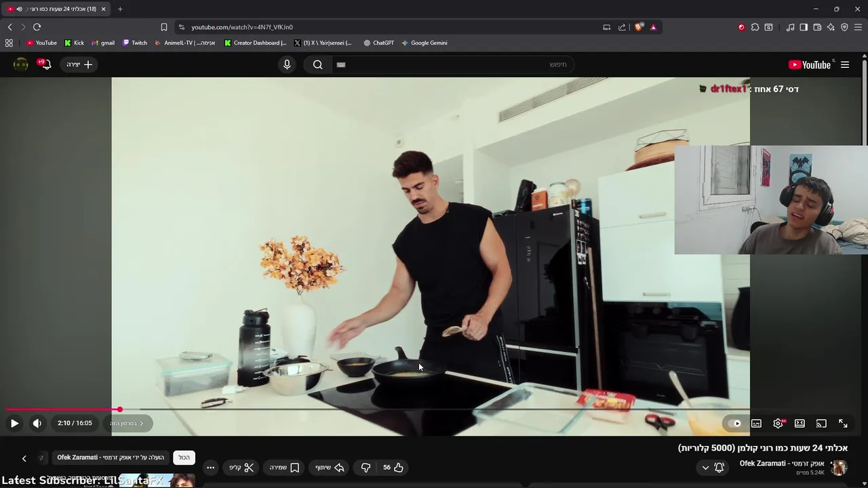Open the Creator Dashboard bookmark
The height and width of the screenshot is (488, 868).
click(x=255, y=43)
